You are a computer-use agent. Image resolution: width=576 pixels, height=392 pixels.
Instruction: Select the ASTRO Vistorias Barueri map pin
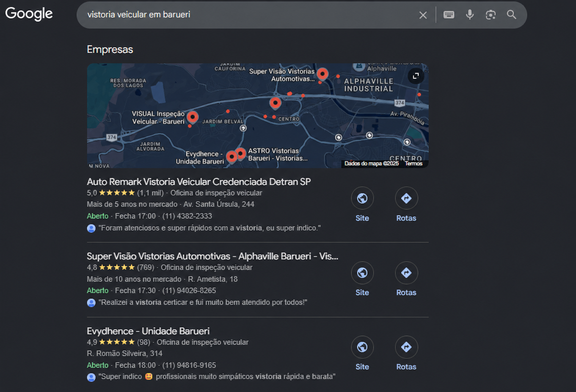point(240,154)
